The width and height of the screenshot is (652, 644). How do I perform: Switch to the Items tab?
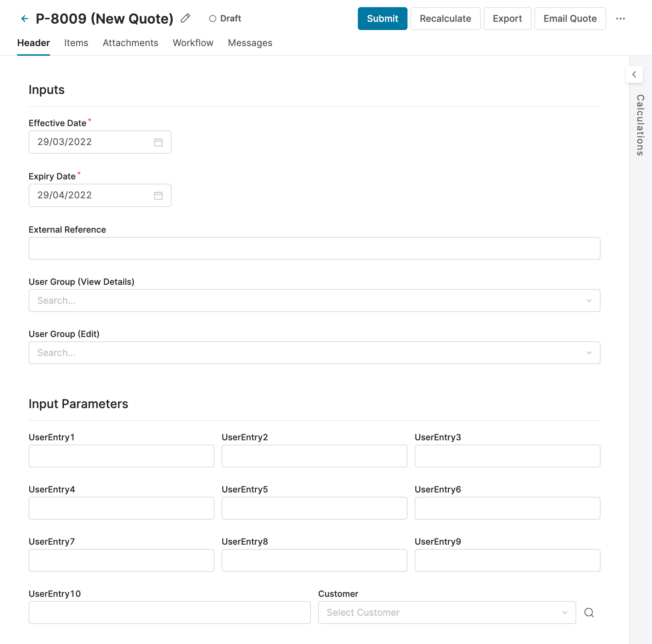click(x=76, y=43)
